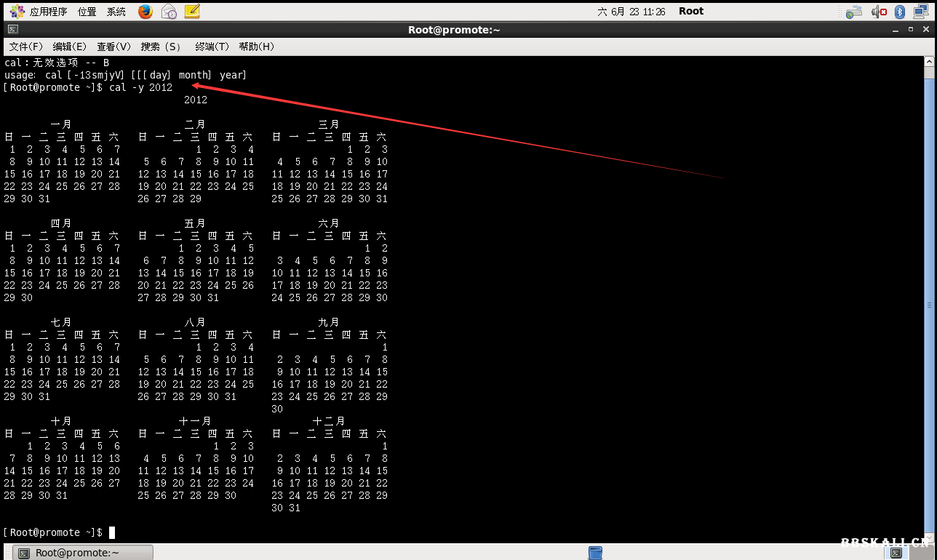Click the keyboard layout indicator in the tray

point(854,11)
